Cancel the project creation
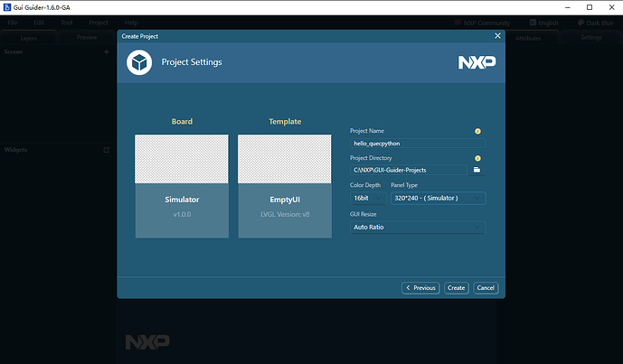This screenshot has height=364, width=623. coord(486,288)
